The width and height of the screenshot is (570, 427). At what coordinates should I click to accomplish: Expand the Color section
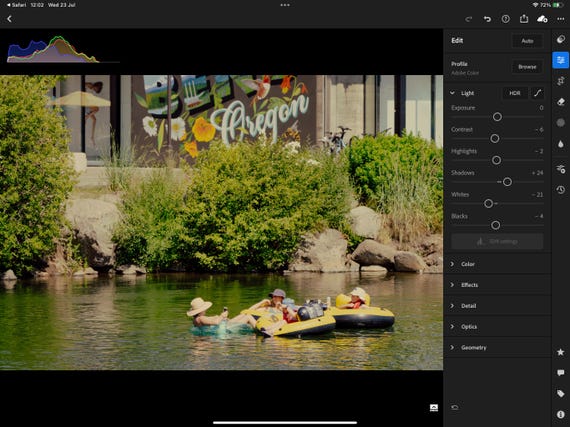click(497, 264)
